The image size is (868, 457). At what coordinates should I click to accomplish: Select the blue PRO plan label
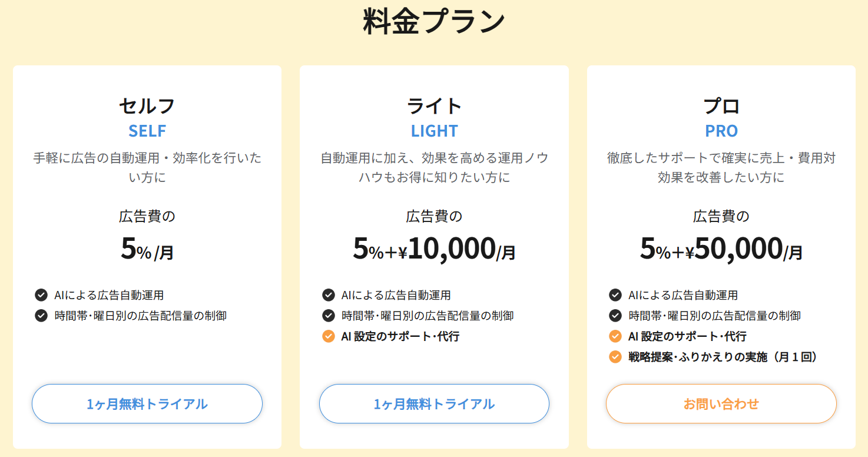click(x=721, y=131)
